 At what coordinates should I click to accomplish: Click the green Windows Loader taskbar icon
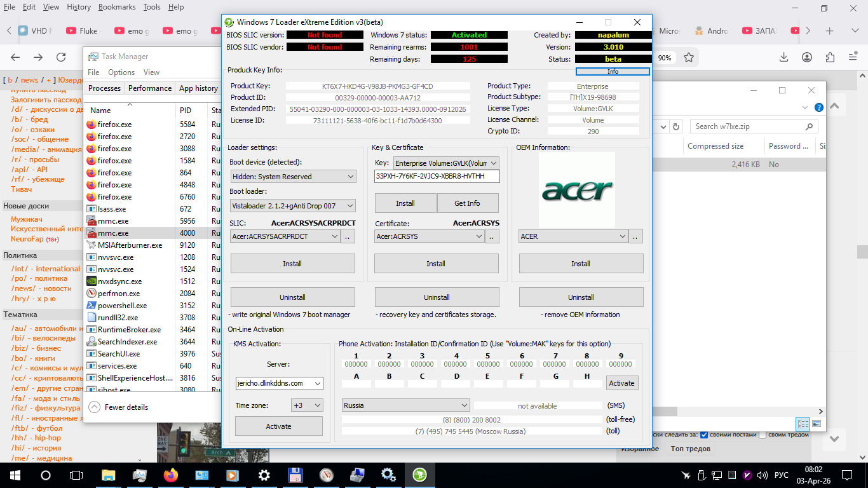coord(419,475)
